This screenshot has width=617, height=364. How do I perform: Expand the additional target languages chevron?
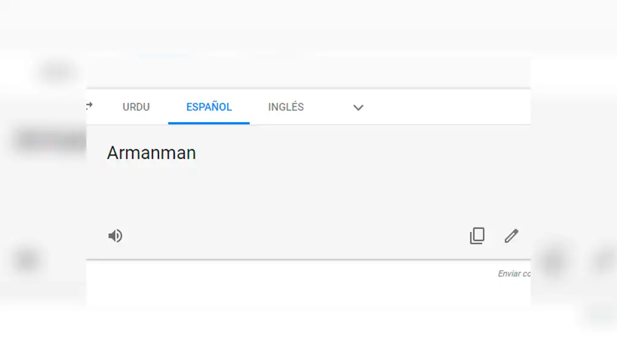[358, 107]
